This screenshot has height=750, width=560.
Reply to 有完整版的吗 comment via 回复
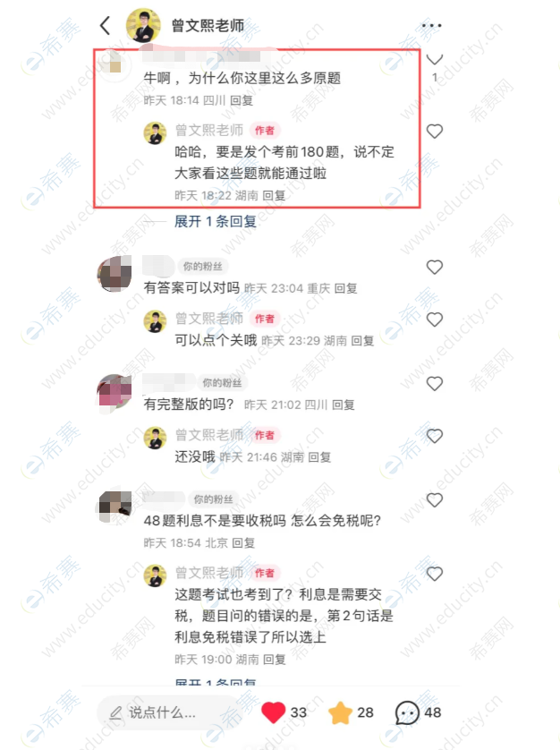point(344,405)
